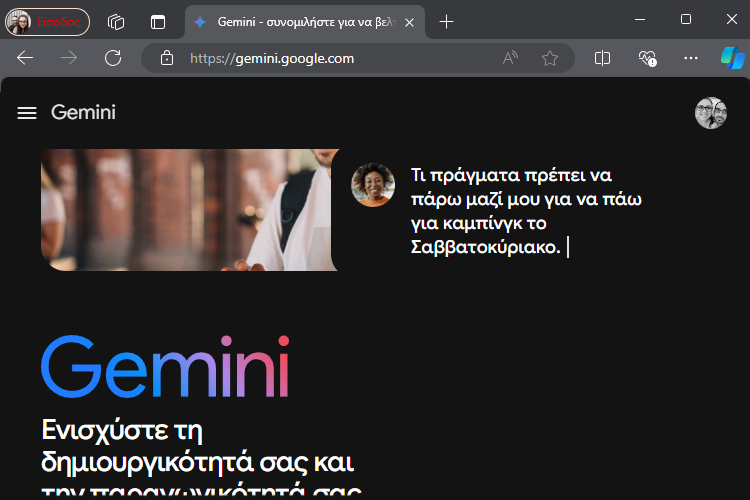Maximize the browser window
The image size is (750, 500).
tap(686, 20)
